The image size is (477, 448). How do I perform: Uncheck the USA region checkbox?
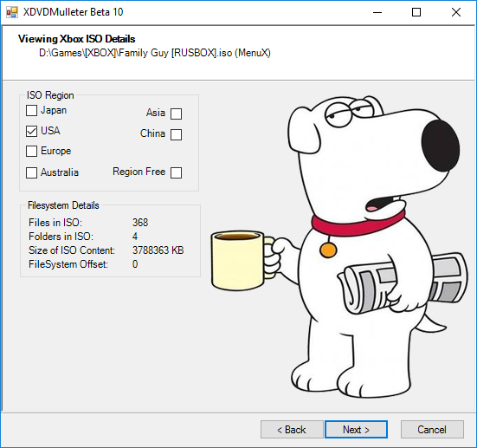click(32, 131)
